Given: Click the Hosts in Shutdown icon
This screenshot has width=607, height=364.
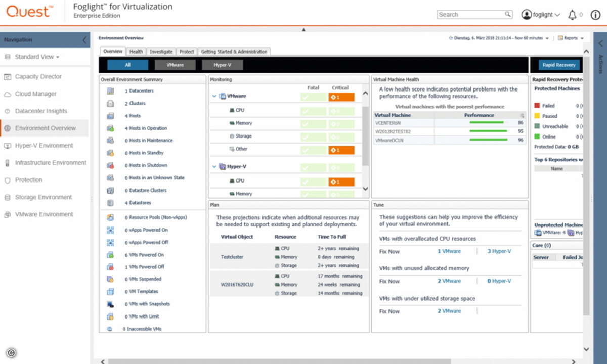Looking at the screenshot, I should tap(110, 165).
